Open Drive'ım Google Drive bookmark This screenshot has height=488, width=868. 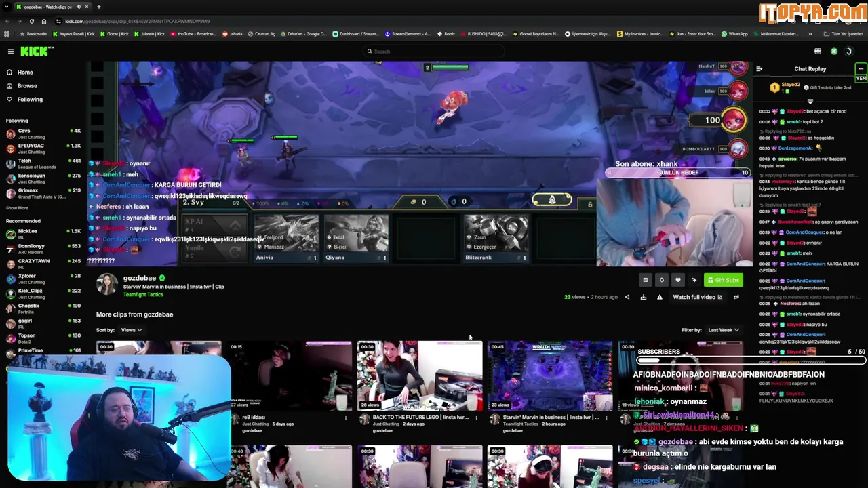click(x=302, y=33)
